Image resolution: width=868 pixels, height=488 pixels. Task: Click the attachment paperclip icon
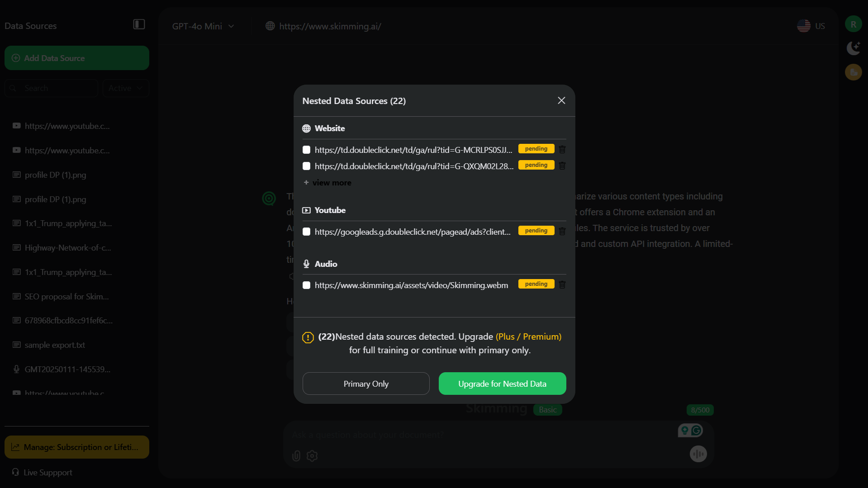pos(296,456)
